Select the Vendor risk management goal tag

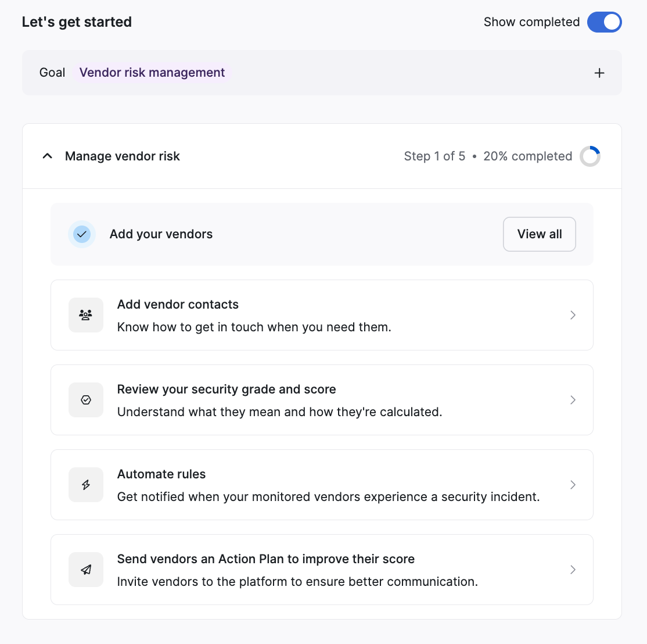152,72
